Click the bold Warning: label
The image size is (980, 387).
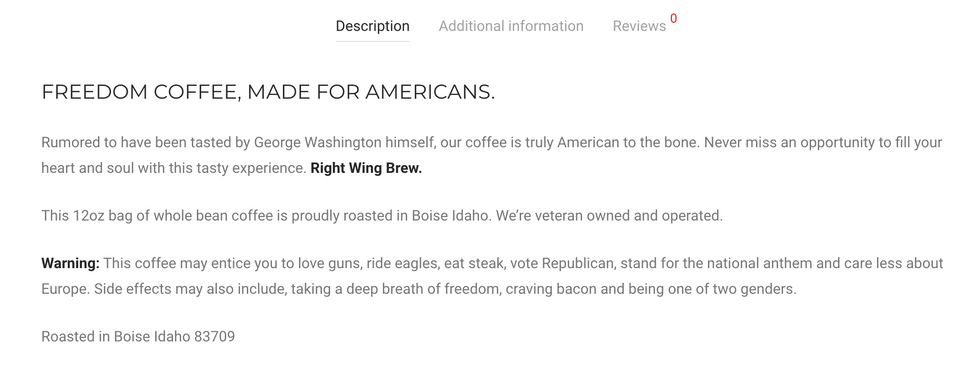point(71,263)
